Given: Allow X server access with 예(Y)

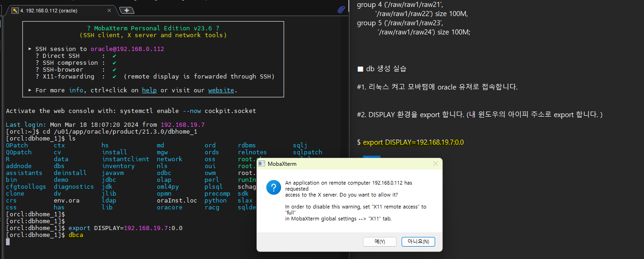Looking at the screenshot, I should (379, 242).
